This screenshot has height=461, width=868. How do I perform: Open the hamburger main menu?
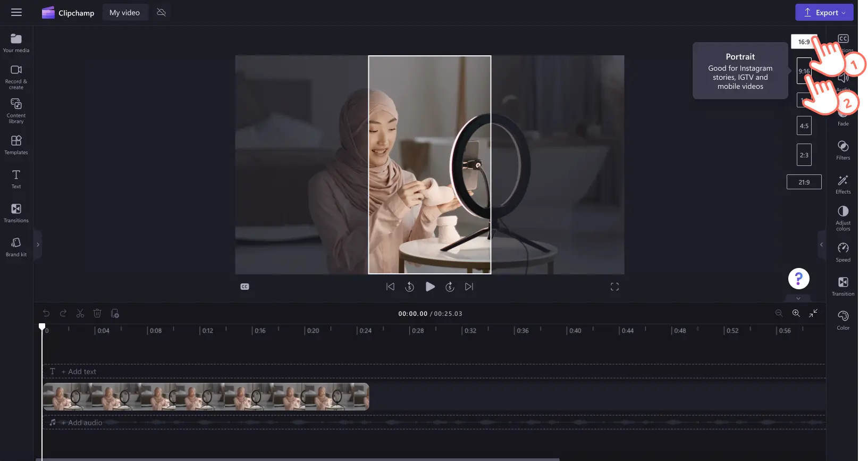(x=16, y=12)
